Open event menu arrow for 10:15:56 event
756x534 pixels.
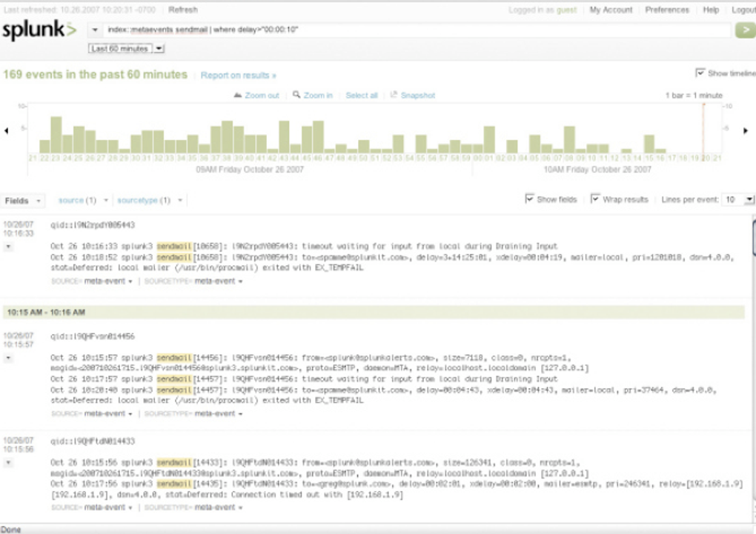point(8,463)
